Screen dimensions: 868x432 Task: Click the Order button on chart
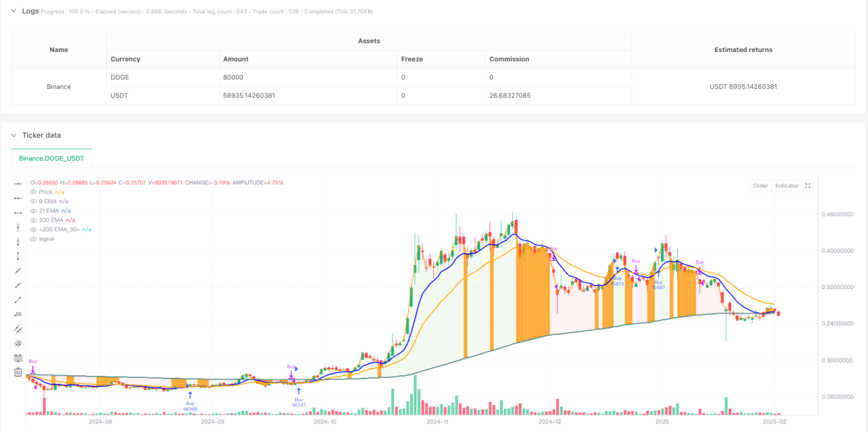coord(761,186)
